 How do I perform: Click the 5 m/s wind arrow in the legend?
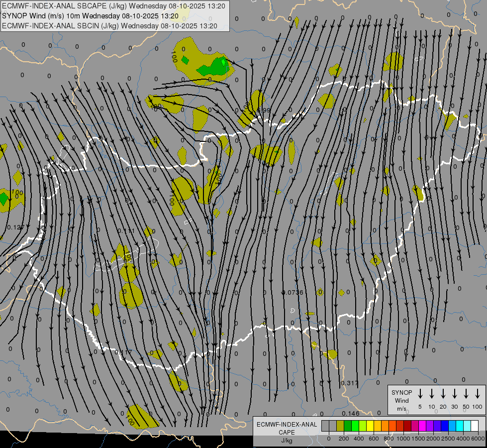(x=420, y=393)
